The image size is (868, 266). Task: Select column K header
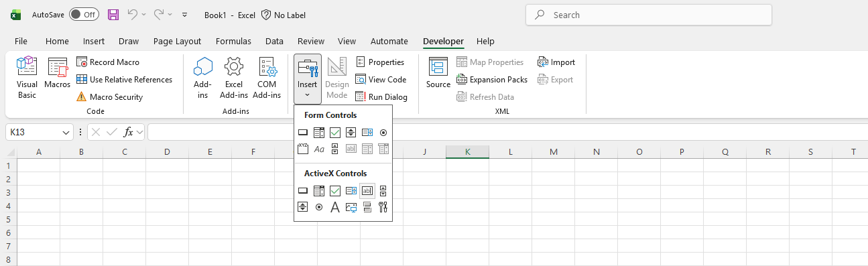(468, 152)
